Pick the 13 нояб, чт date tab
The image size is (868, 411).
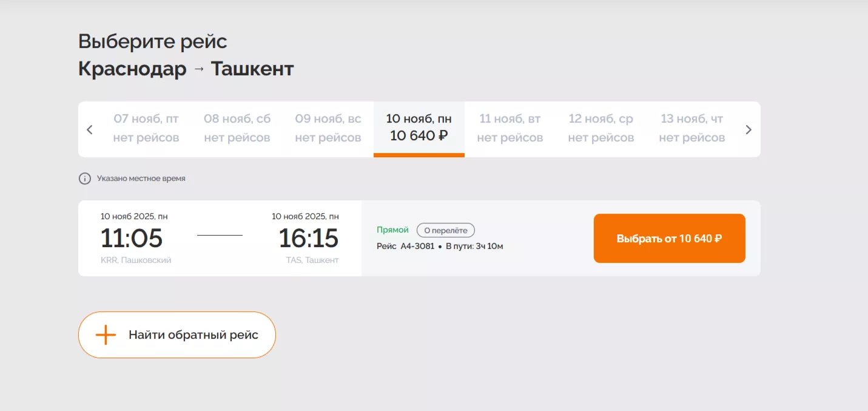coord(692,128)
